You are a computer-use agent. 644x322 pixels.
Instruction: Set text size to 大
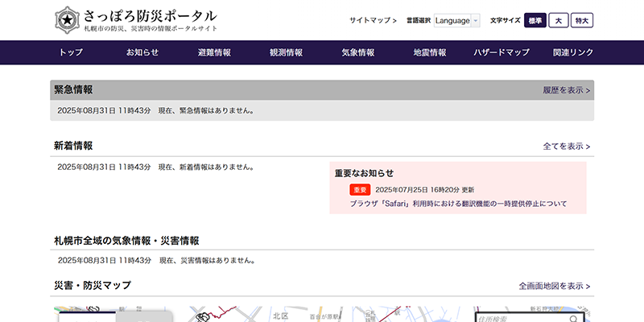point(559,20)
